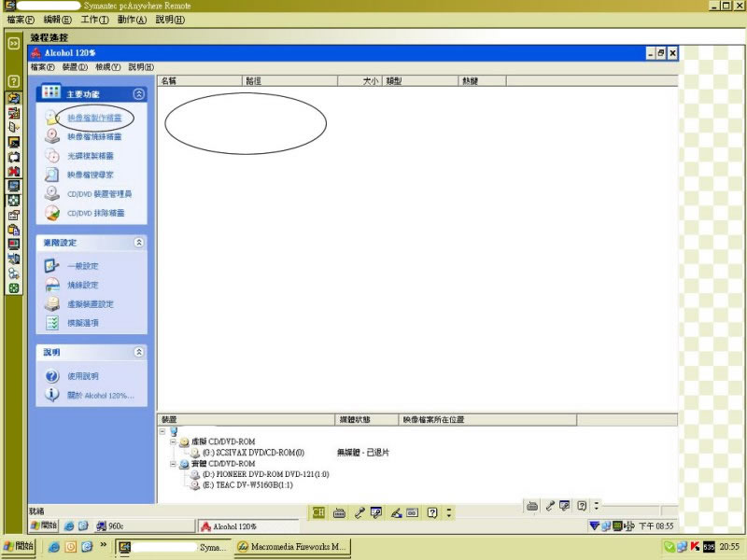Click the disc icon beside 映像檔製作精靈
This screenshot has height=560, width=747.
(x=51, y=118)
